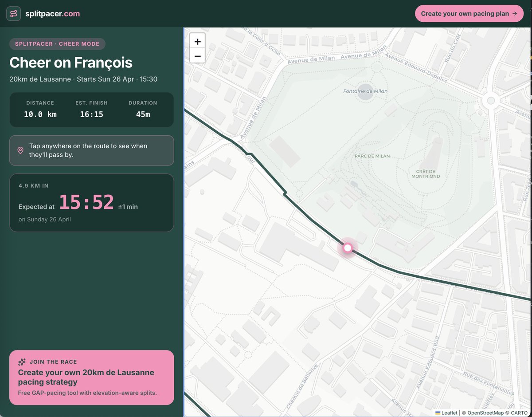Click the Leaflet attribution link
This screenshot has height=417, width=532.
pos(446,413)
